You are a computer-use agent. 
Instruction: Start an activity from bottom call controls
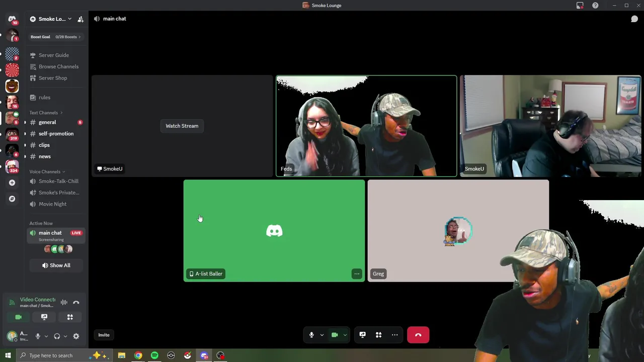pyautogui.click(x=378, y=335)
